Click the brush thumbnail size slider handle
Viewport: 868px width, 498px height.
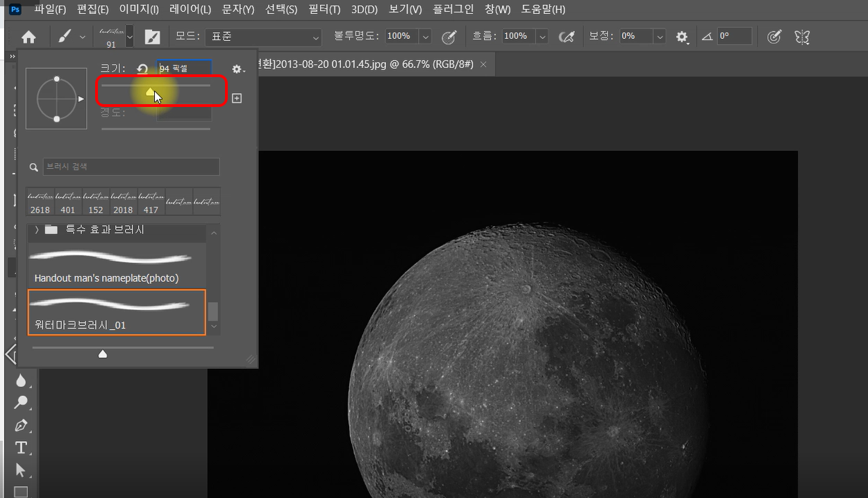coord(103,354)
